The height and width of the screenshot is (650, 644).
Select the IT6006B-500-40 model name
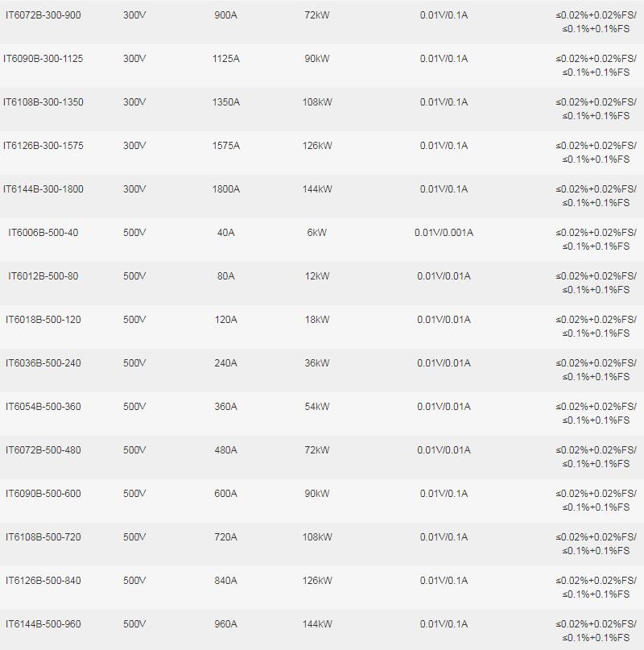tap(43, 233)
